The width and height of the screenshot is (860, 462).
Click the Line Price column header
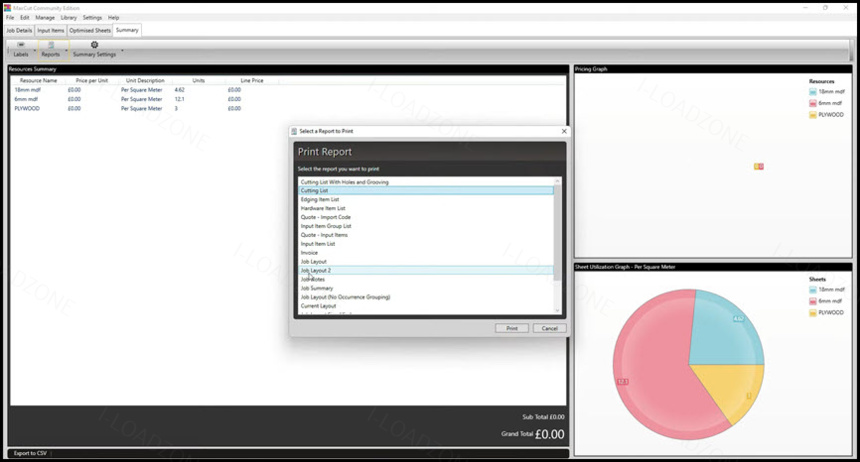pos(252,80)
